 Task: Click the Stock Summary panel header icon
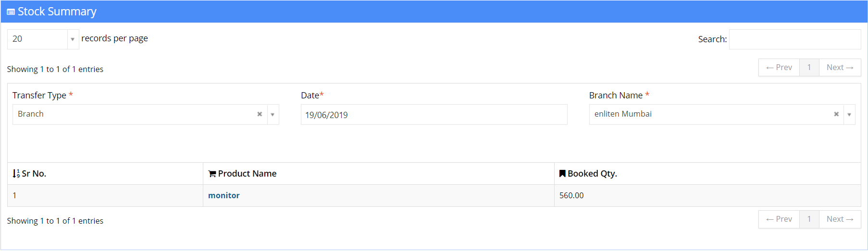(x=11, y=12)
